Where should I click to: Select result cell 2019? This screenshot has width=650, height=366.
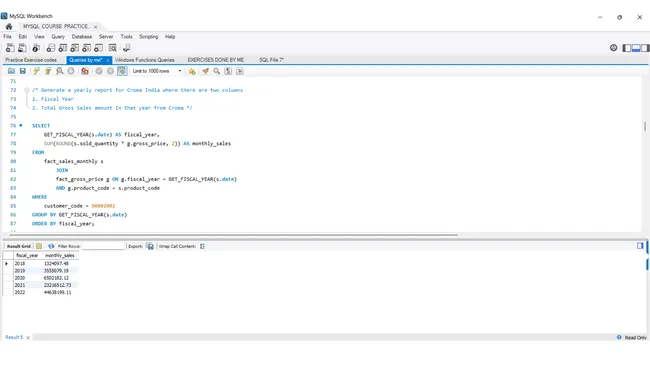pyautogui.click(x=20, y=271)
